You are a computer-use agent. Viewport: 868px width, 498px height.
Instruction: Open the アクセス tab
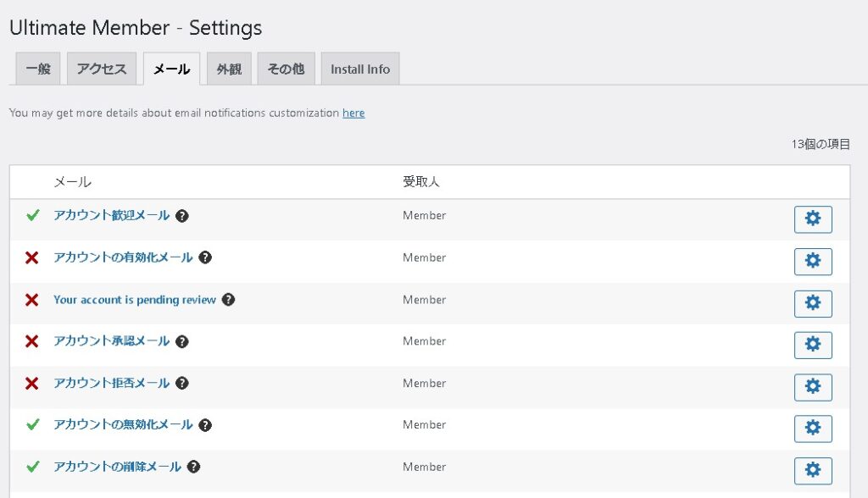point(102,69)
